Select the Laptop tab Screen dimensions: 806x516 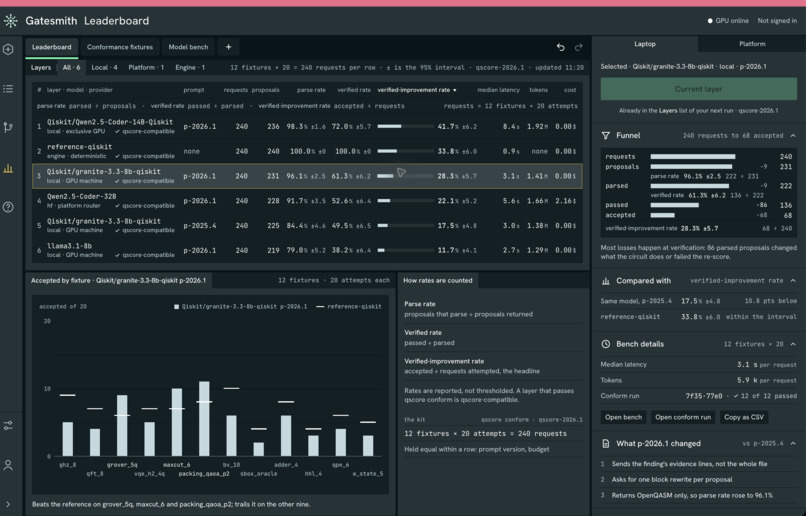coord(645,44)
